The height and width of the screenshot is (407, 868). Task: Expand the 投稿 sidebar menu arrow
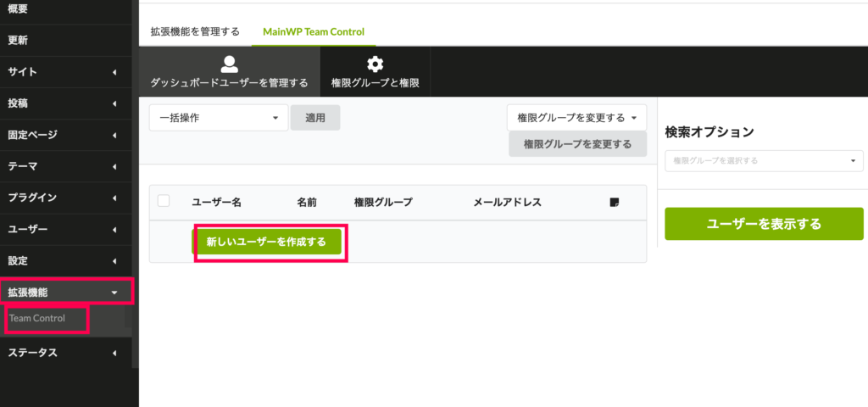point(114,103)
